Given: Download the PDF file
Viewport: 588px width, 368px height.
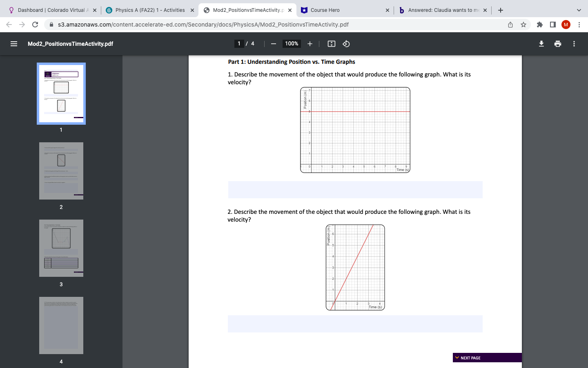Looking at the screenshot, I should coord(541,44).
